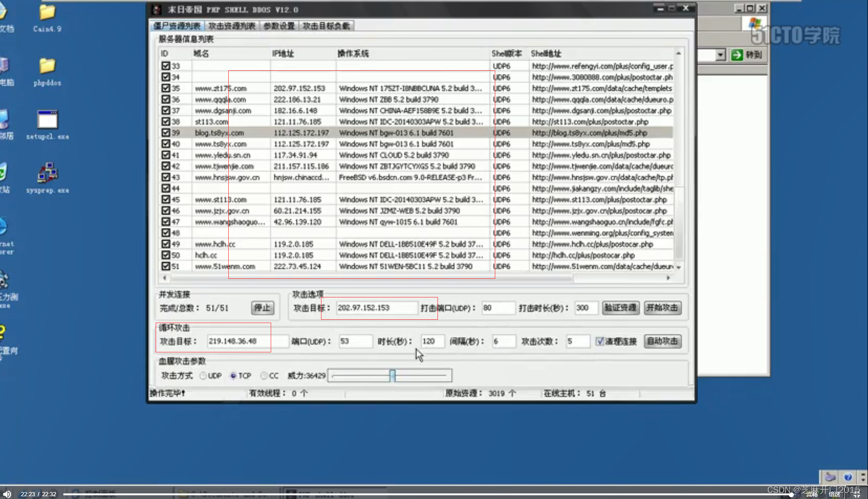Image resolution: width=868 pixels, height=499 pixels.
Task: Toggle checkbox for row 51 www.51wenm.com
Action: (165, 266)
